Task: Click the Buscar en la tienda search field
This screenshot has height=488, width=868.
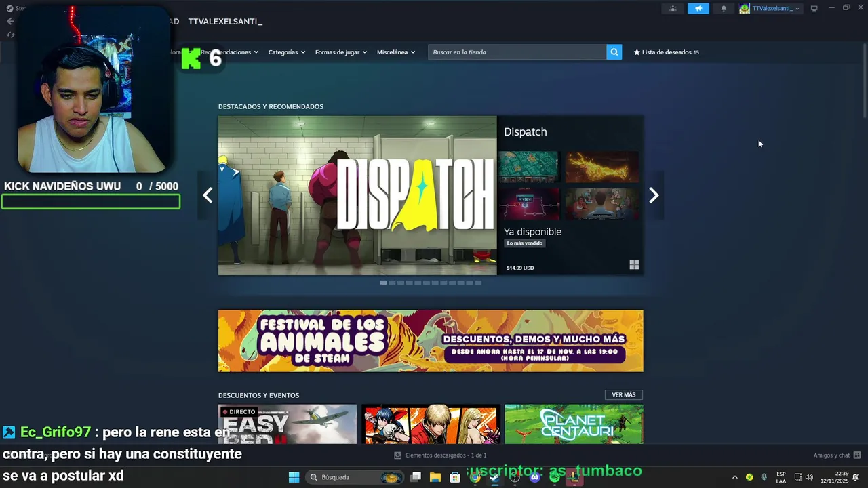Action: point(517,52)
